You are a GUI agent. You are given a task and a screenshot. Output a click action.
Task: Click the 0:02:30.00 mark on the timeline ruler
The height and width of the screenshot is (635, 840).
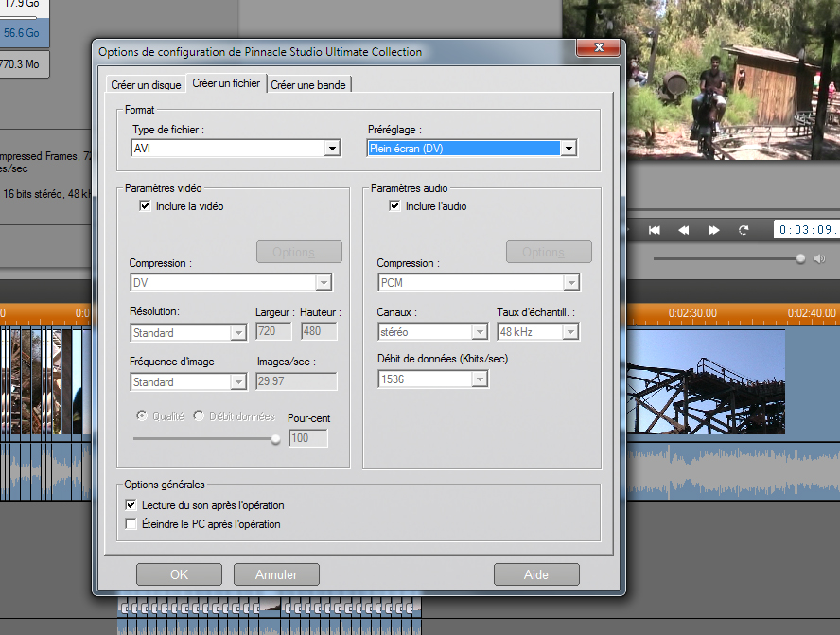tap(692, 313)
